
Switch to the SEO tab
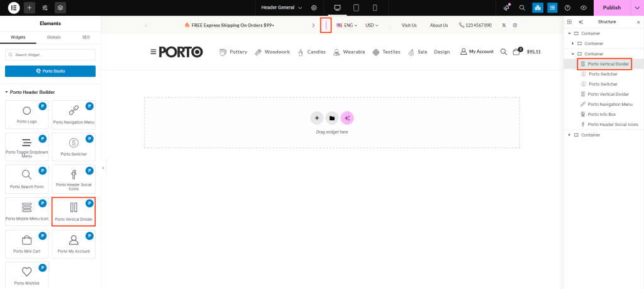coord(86,37)
